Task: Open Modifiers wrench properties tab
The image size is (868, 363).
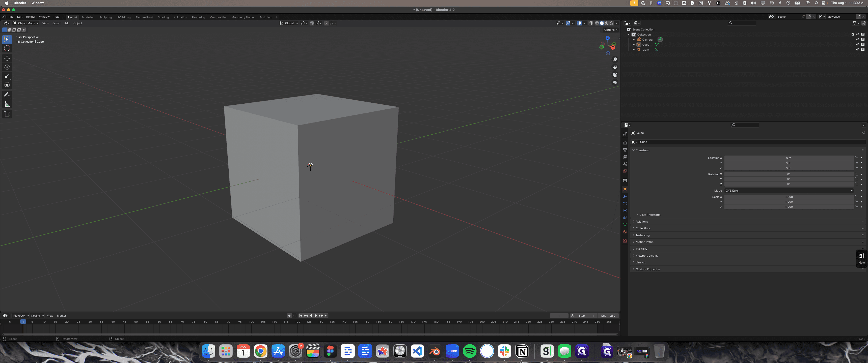Action: [x=625, y=196]
